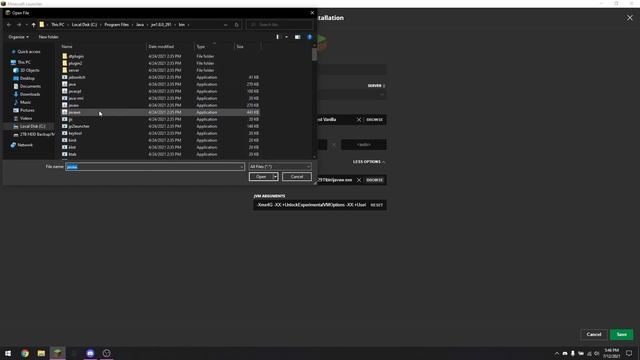
Task: Open Music in the navigation pane
Action: (x=25, y=102)
